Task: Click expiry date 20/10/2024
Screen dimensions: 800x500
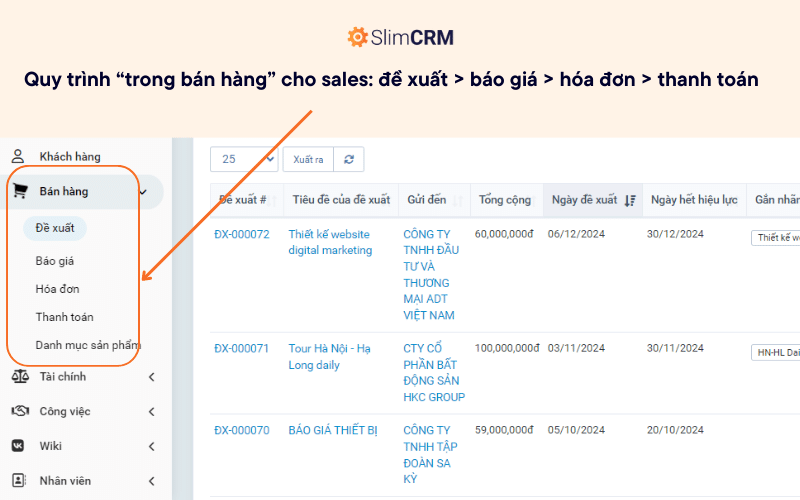Action: 676,430
